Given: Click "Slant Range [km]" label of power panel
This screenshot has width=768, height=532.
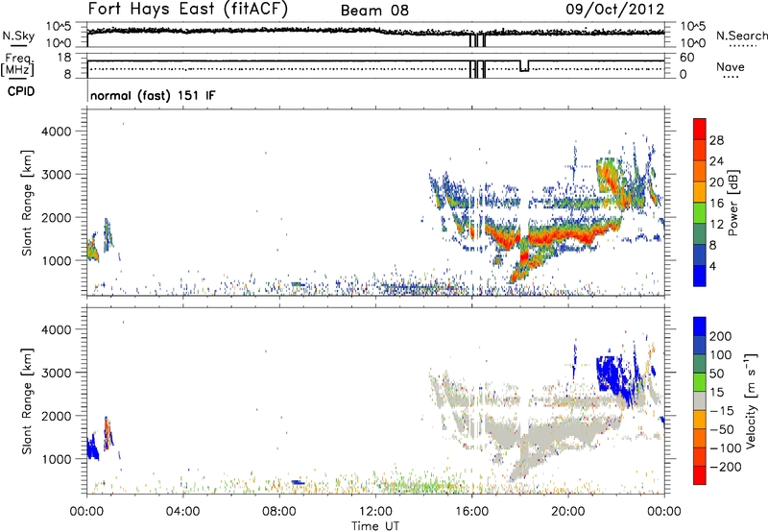Looking at the screenshot, I should click(x=27, y=203).
